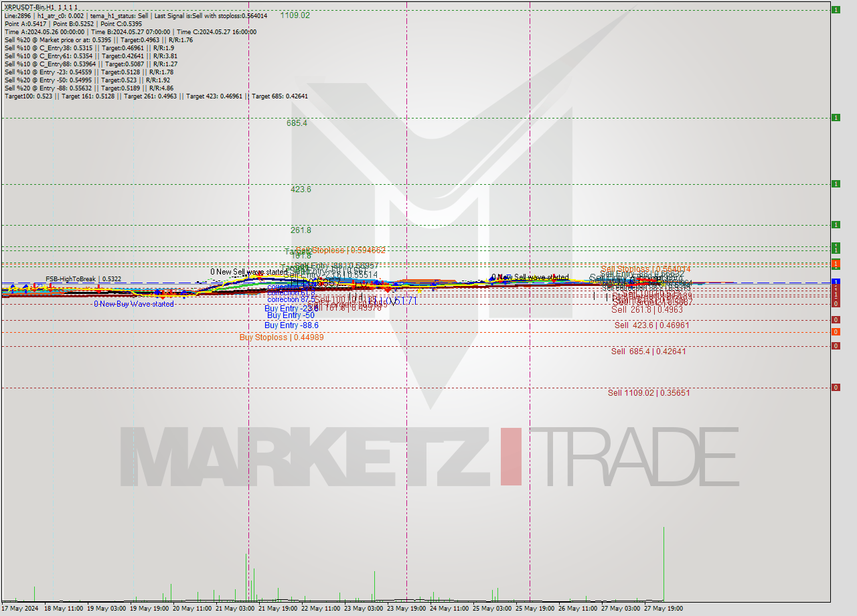
Task: Select the 'Sell %10 @ Entry -23: 0.54559' line
Action: [89, 72]
